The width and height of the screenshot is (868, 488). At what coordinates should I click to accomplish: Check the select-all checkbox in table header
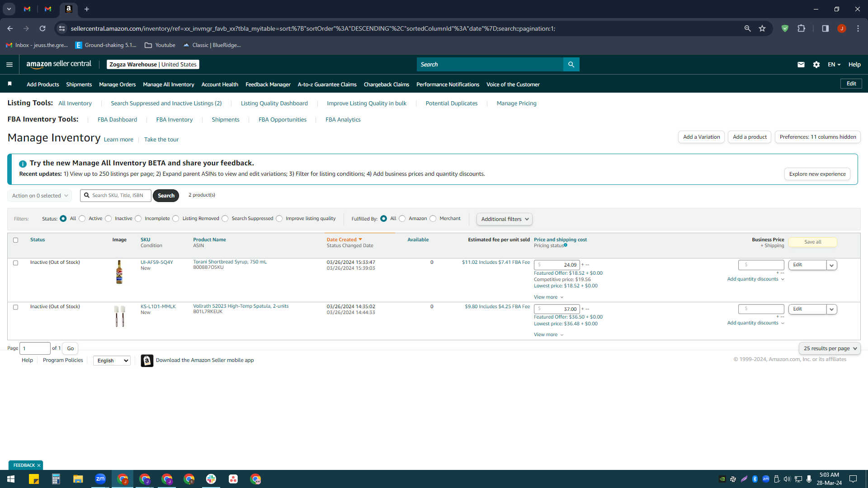(16, 240)
